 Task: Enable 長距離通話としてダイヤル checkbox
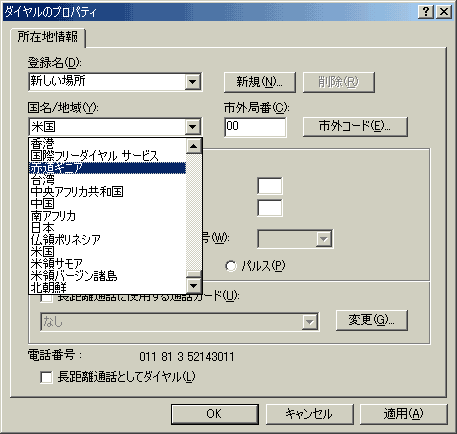46,377
